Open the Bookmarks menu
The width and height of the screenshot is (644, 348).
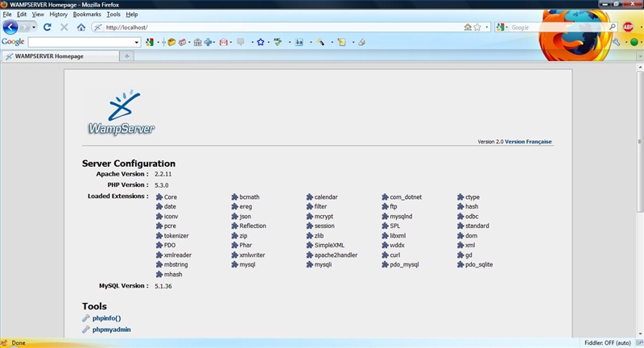(87, 14)
